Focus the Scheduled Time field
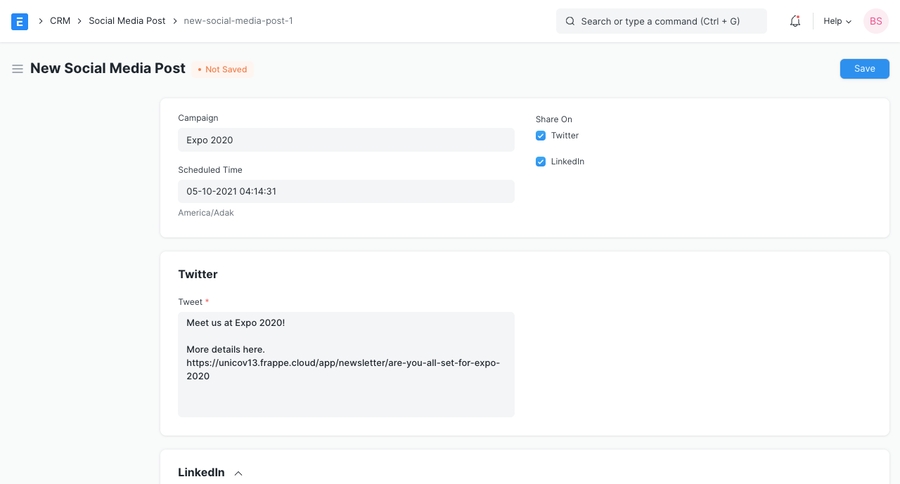 tap(346, 192)
